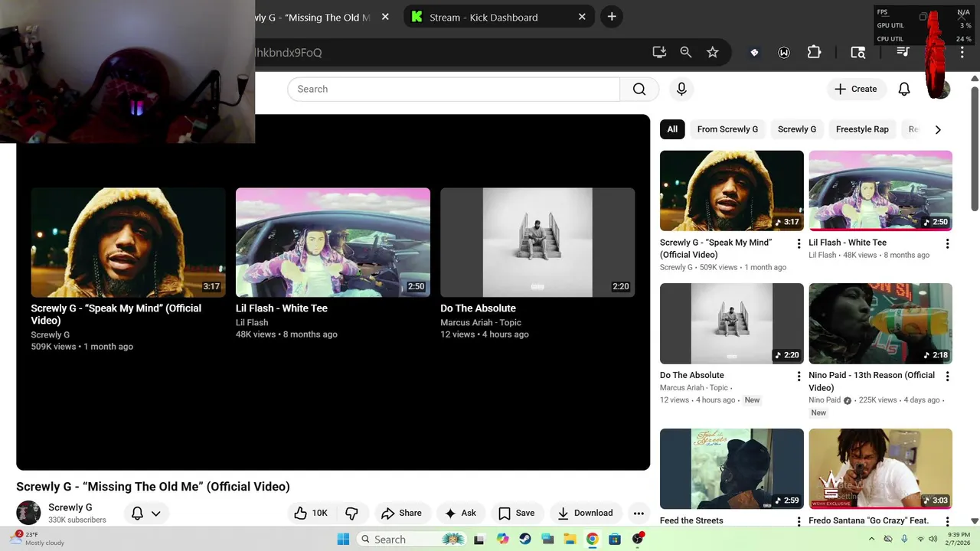Click the Create button
The image size is (980, 551).
[855, 89]
